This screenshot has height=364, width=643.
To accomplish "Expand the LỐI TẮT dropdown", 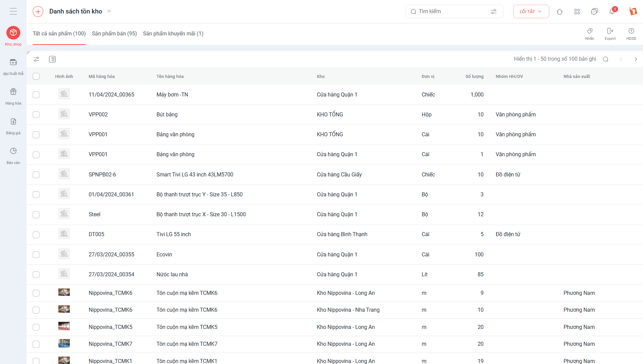I will click(x=531, y=11).
